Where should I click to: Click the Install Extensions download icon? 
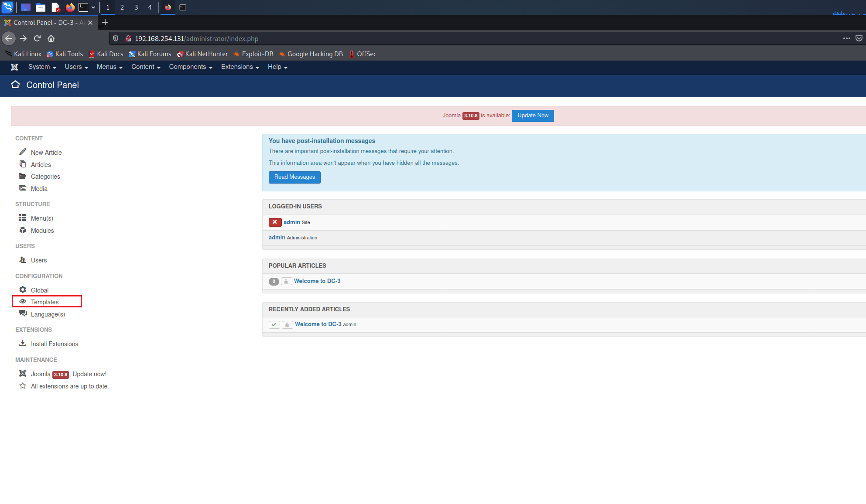(x=23, y=343)
